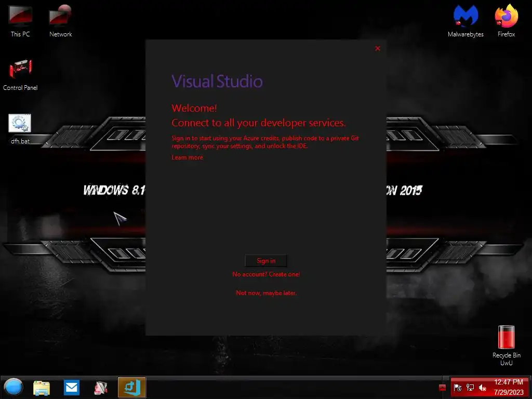Click the 'Welcome!' heading text
This screenshot has height=399, width=532.
194,108
